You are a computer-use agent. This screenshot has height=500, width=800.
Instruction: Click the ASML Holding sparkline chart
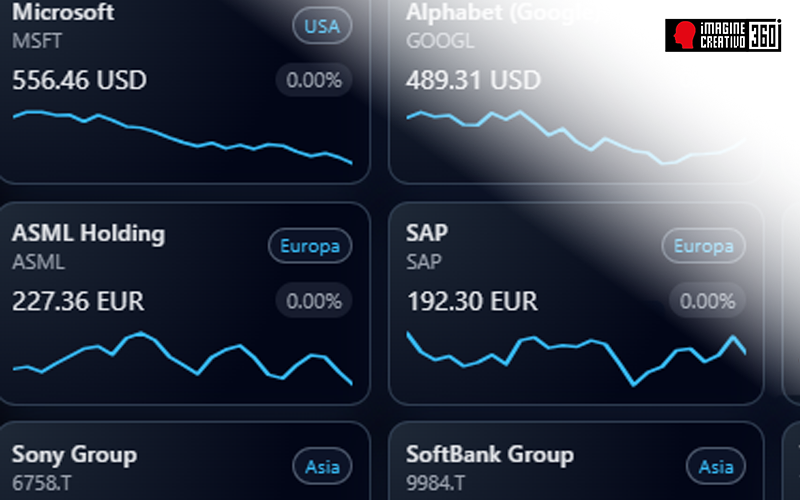click(182, 356)
